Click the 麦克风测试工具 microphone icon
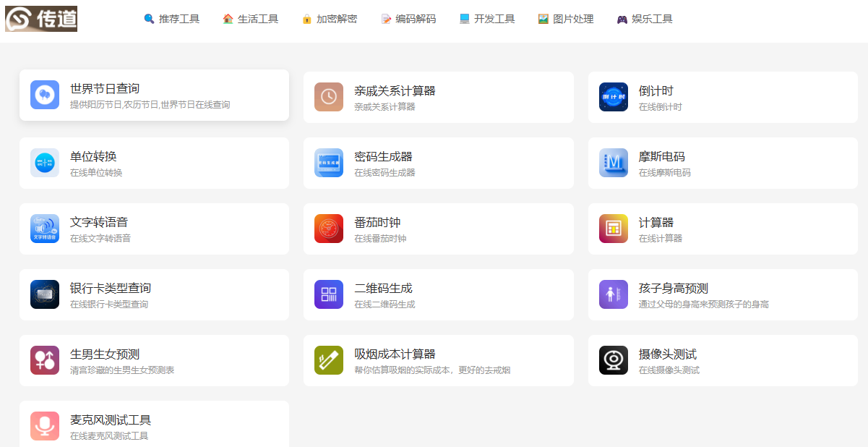The image size is (868, 447). click(45, 426)
